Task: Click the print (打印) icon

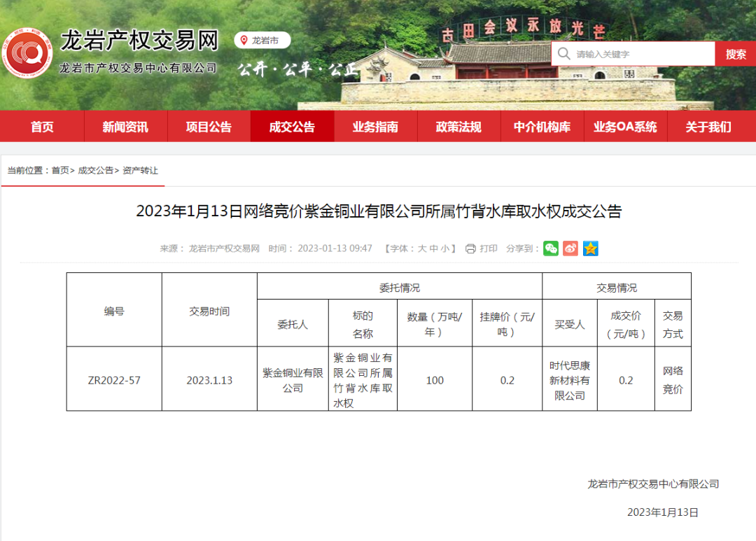Action: (470, 248)
